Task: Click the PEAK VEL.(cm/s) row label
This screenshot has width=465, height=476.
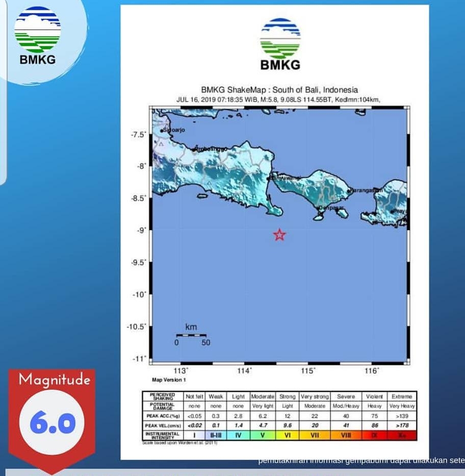Action: tap(163, 425)
